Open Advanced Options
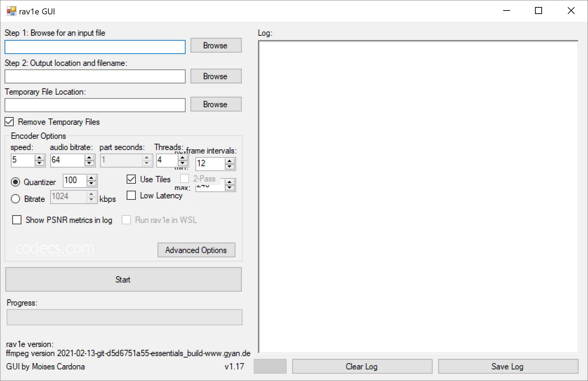 (x=196, y=250)
